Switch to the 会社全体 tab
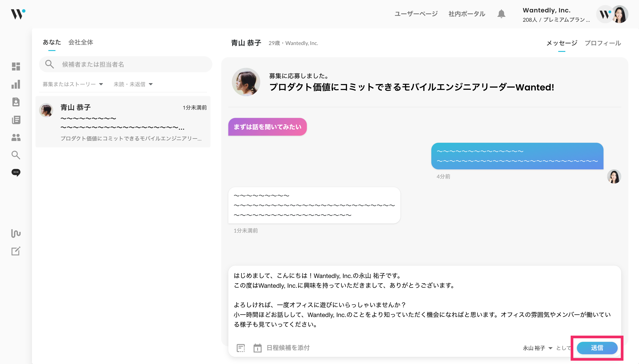 click(81, 42)
